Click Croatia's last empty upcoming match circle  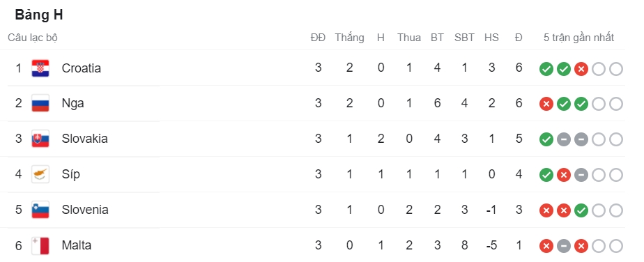pos(615,70)
